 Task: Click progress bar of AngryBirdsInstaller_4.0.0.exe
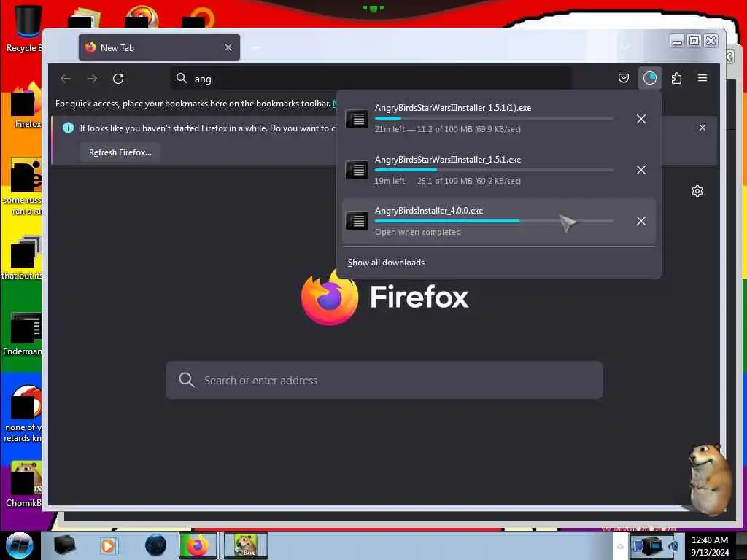[x=494, y=221]
